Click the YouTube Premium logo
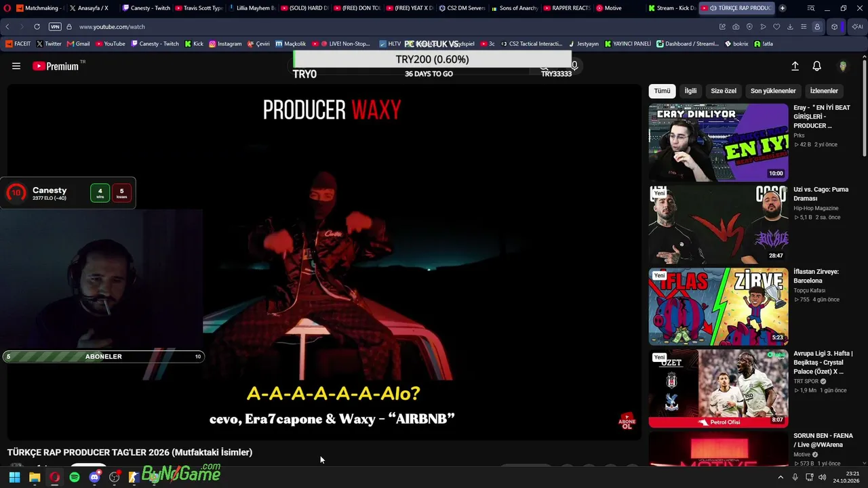The width and height of the screenshot is (868, 488). (56, 66)
